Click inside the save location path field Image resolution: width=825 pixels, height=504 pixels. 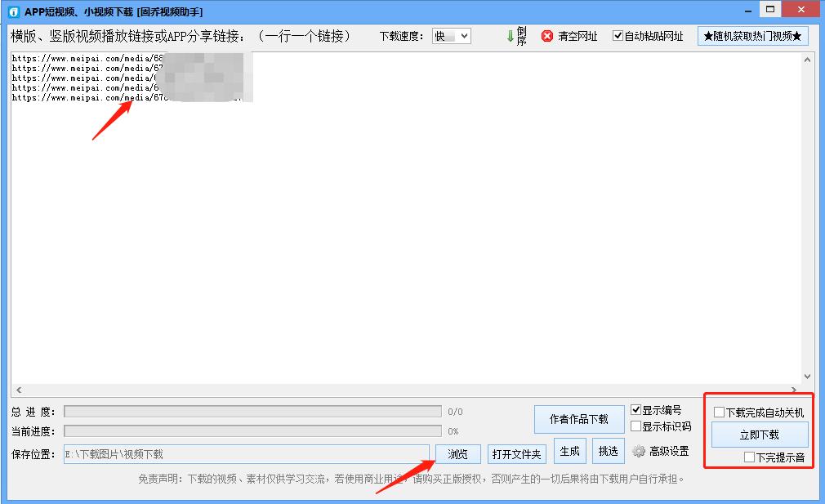(x=245, y=454)
